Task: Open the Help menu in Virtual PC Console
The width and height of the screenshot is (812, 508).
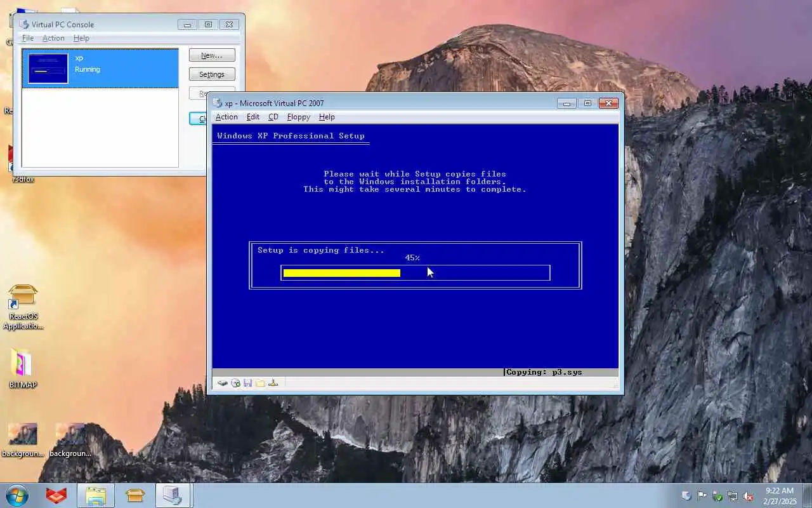Action: 81,38
